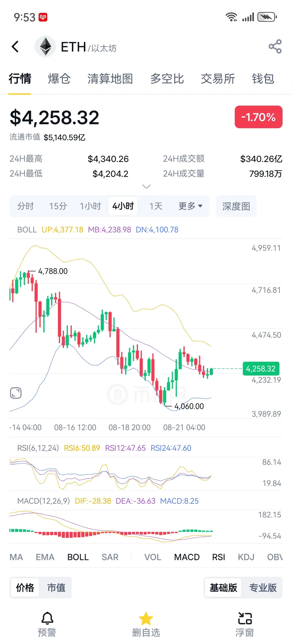
Task: Open the 预警 alert bell
Action: point(47,619)
